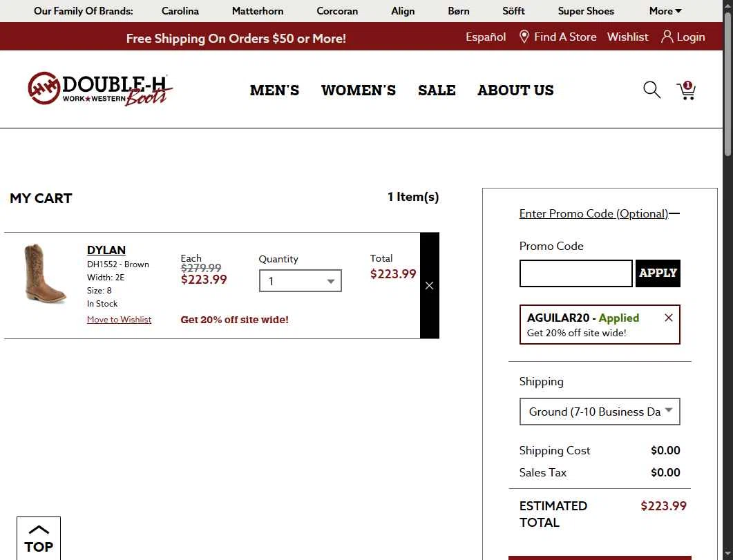Screen dimensions: 733x560
Task: Go to Align brand site
Action: tap(403, 11)
